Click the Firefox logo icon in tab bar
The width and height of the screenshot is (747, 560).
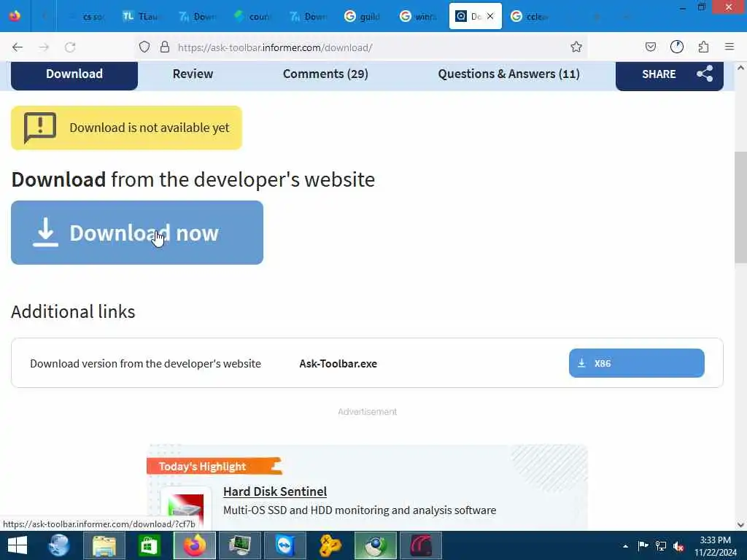click(15, 16)
